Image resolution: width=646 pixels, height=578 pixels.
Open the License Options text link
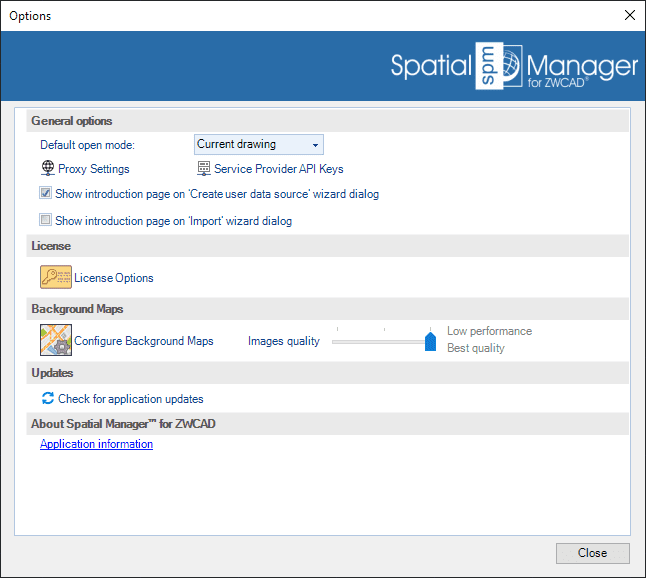[114, 278]
